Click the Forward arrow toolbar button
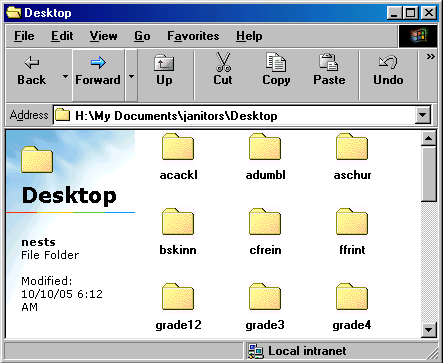The image size is (443, 363). tap(98, 75)
